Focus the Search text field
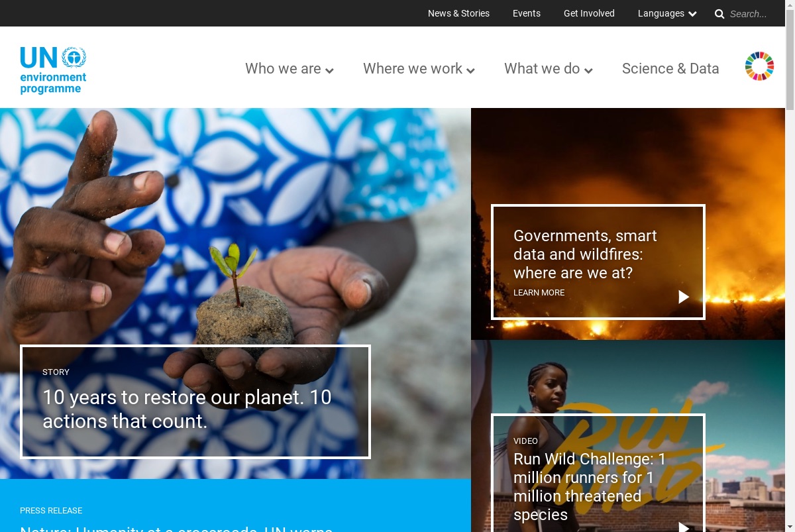This screenshot has height=532, width=795. click(x=753, y=14)
